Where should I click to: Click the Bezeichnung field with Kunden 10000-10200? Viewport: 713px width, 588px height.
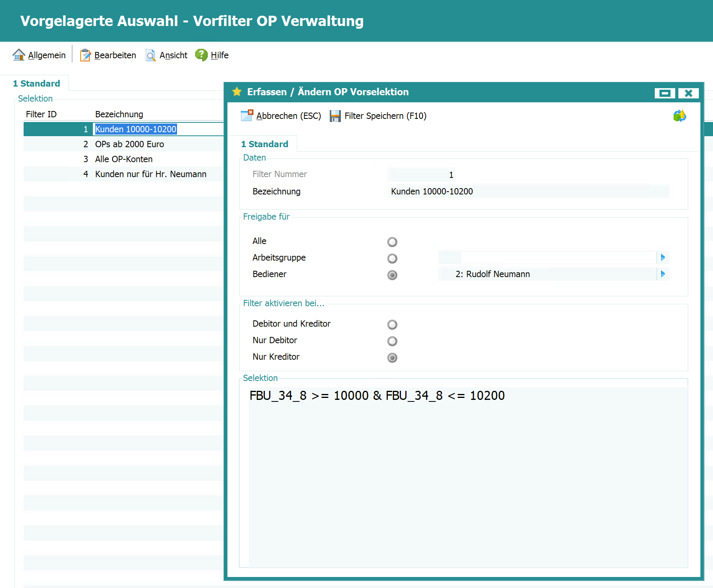point(527,191)
